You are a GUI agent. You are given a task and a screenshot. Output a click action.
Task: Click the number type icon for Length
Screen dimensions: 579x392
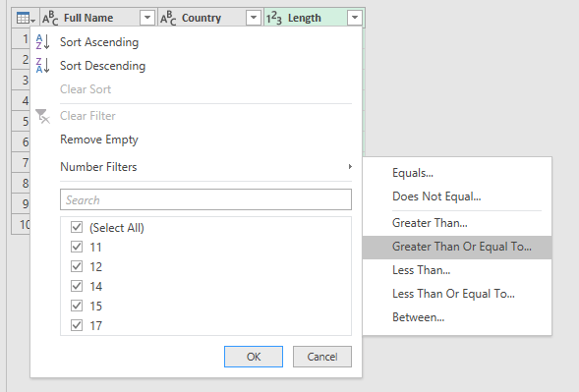(274, 18)
